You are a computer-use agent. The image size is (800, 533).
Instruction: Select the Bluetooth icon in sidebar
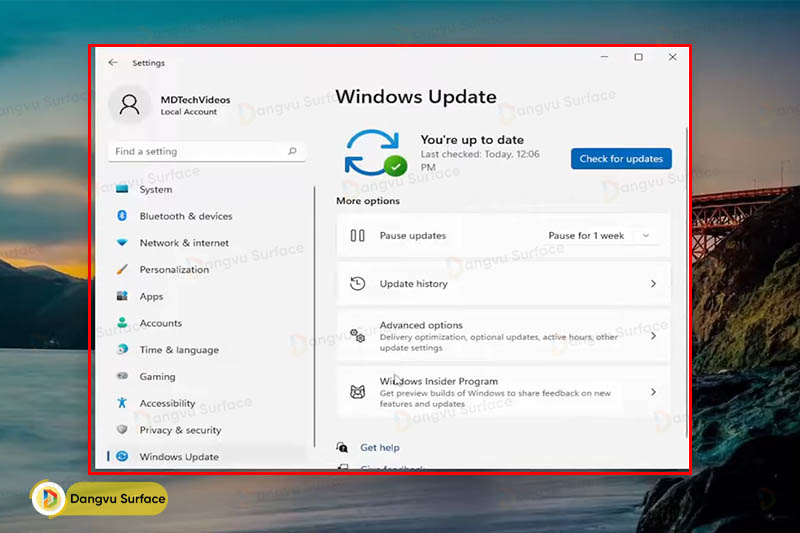coord(122,216)
